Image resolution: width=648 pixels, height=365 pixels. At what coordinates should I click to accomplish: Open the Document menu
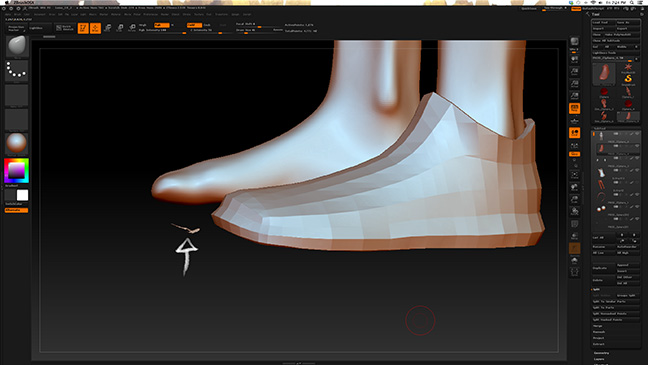point(40,14)
